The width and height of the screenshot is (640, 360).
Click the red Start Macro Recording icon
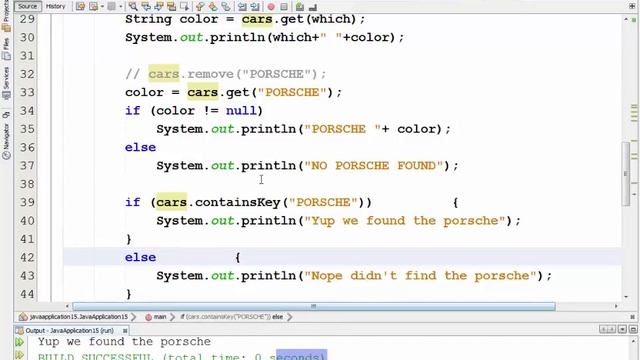(x=271, y=7)
